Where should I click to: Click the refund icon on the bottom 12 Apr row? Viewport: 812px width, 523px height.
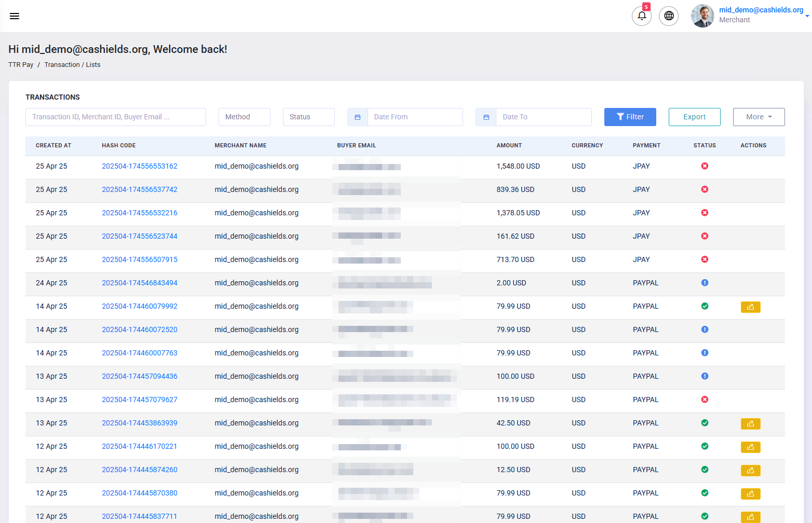coord(750,517)
